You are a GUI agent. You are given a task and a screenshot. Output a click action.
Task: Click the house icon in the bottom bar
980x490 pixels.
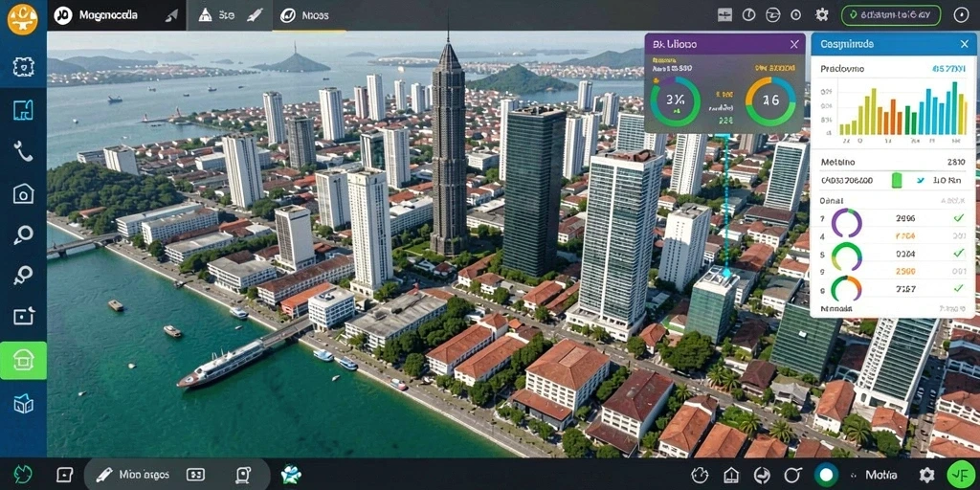click(731, 475)
